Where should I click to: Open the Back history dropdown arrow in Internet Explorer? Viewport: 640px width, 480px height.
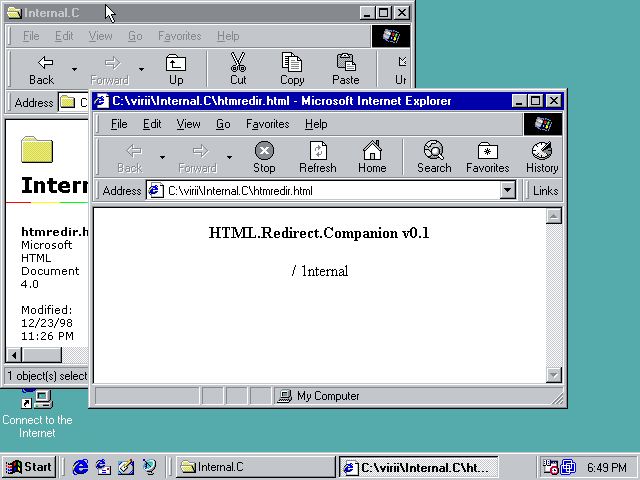[162, 158]
